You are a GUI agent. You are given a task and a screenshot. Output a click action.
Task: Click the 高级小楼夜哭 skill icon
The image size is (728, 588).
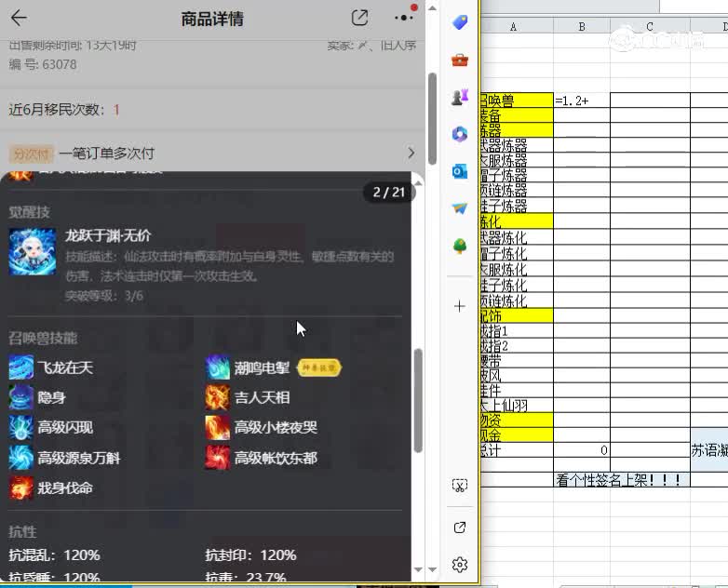pos(217,427)
